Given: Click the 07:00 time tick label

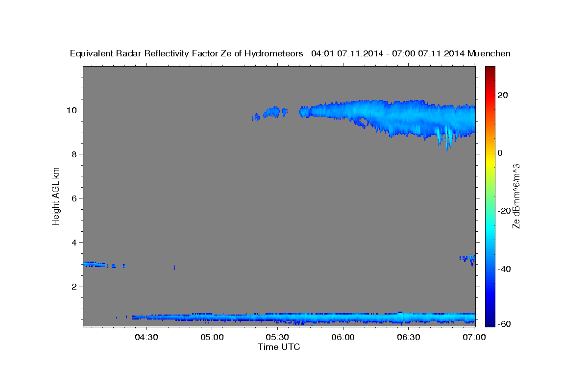Looking at the screenshot, I should tap(474, 337).
